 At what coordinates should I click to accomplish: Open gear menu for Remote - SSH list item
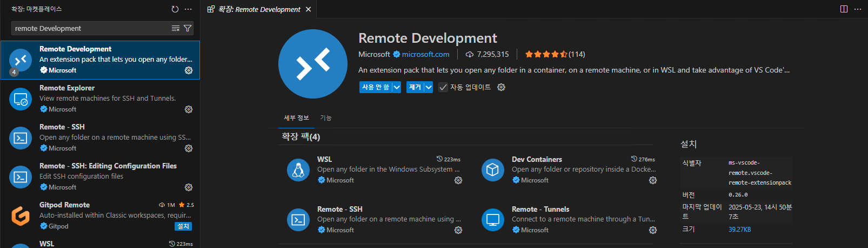click(189, 148)
